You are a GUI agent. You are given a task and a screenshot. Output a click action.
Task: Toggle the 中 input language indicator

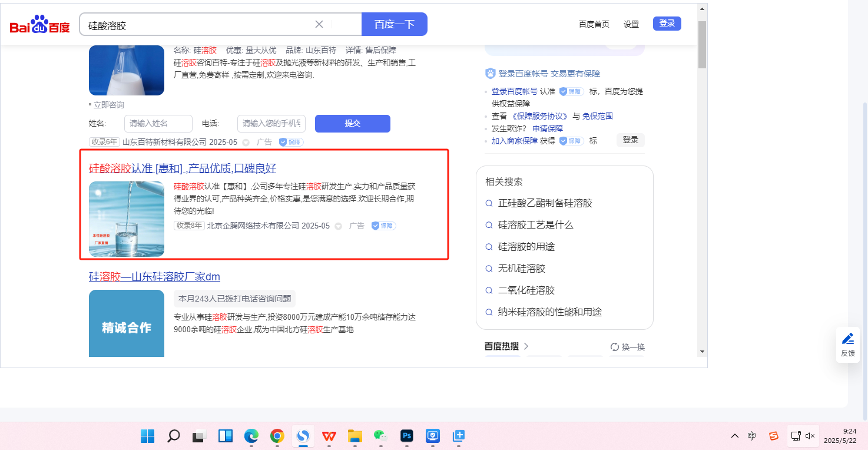(x=752, y=436)
